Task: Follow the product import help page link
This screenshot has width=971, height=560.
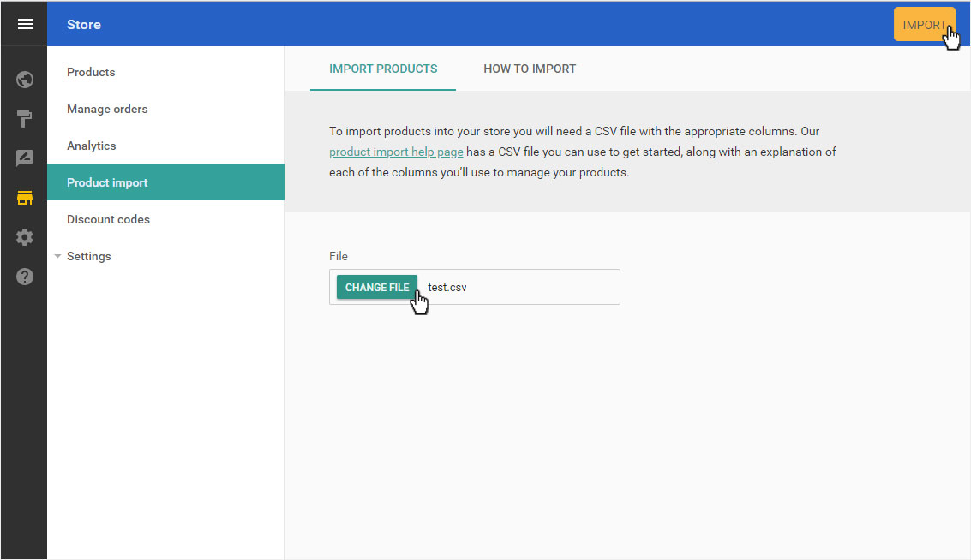Action: (x=396, y=152)
